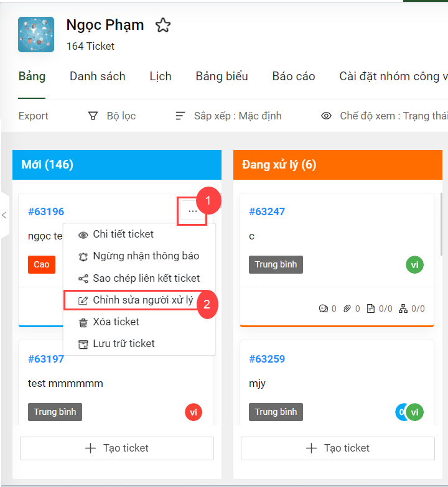Switch to the Danh sách tab

coord(98,77)
